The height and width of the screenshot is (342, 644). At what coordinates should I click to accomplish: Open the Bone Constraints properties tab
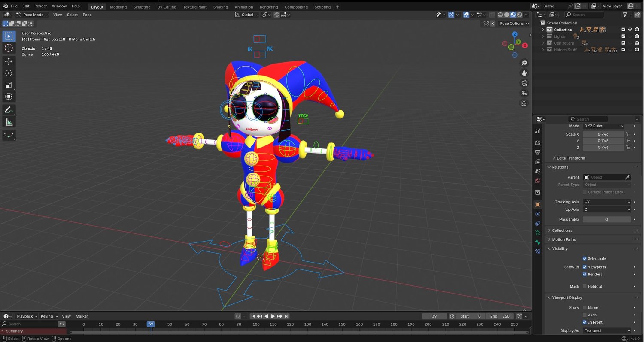click(538, 251)
